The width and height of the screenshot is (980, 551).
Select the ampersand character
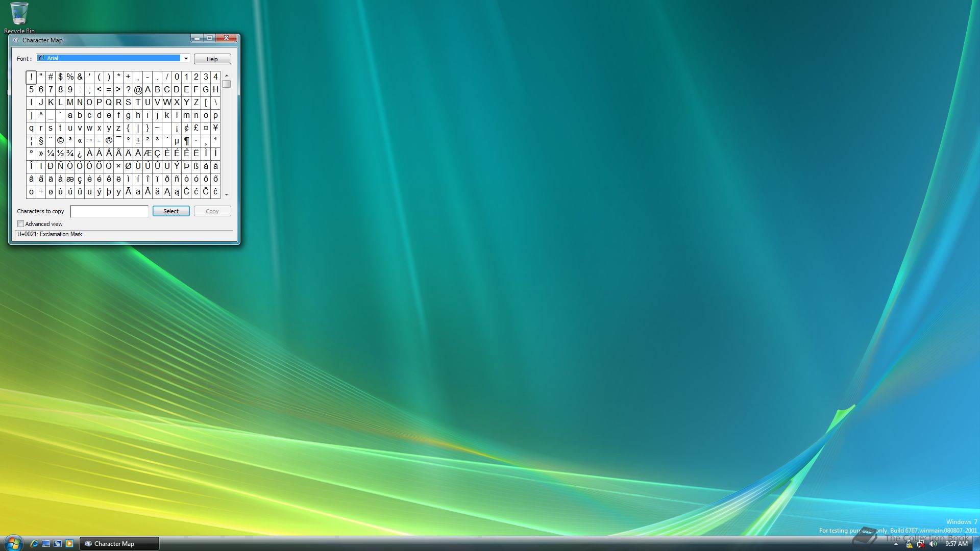pos(80,77)
